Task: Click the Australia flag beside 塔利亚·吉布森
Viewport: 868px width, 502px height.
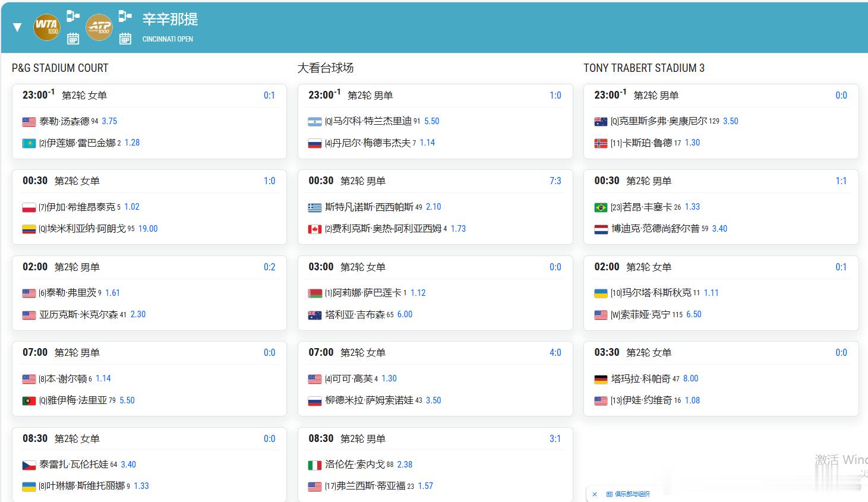Action: click(x=315, y=315)
